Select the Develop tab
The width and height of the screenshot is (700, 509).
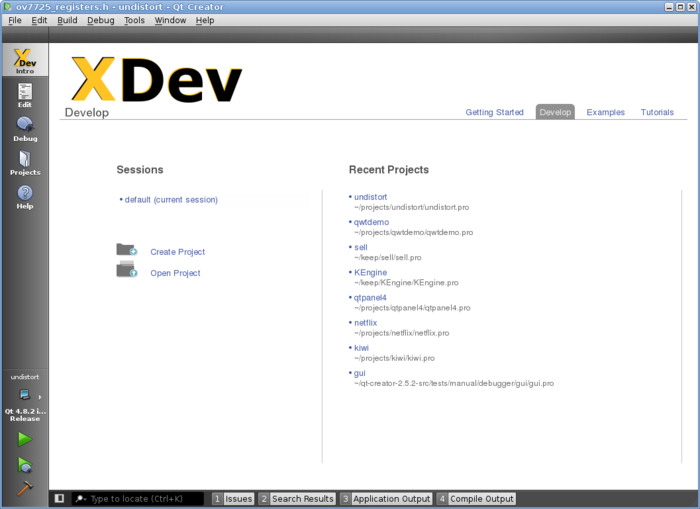point(555,112)
